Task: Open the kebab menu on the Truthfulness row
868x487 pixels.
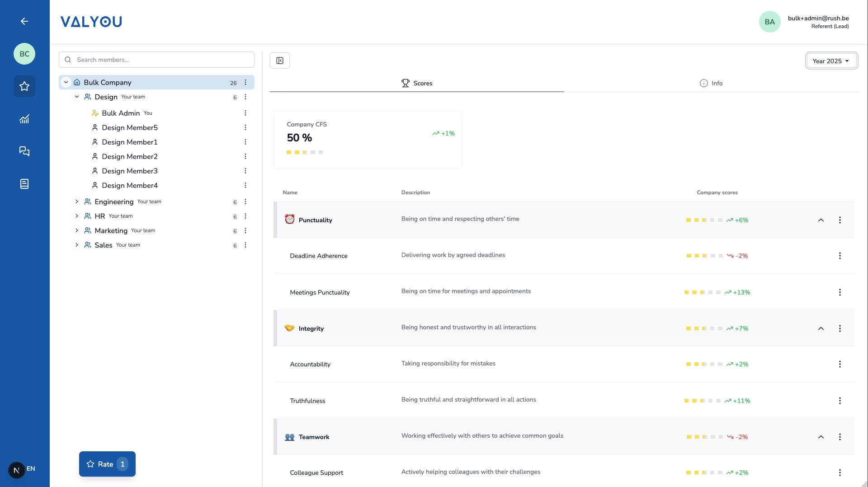Action: [x=840, y=401]
